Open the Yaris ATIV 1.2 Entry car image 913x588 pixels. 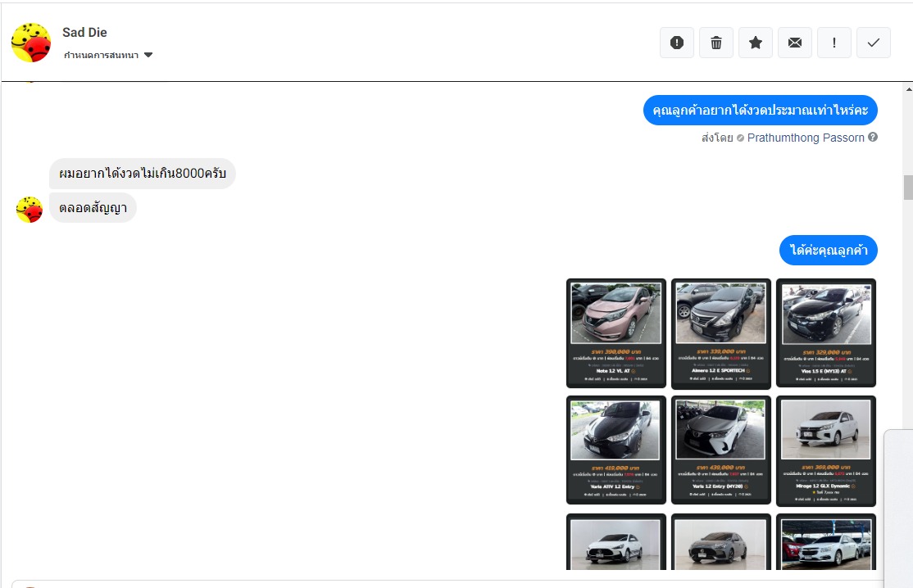pos(616,450)
